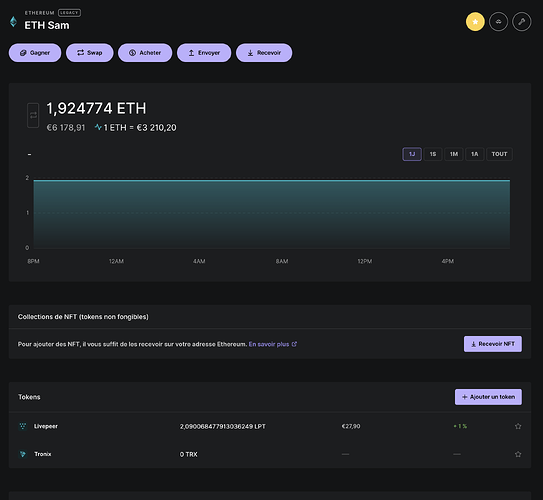Click Ajouter un token button

pos(488,397)
